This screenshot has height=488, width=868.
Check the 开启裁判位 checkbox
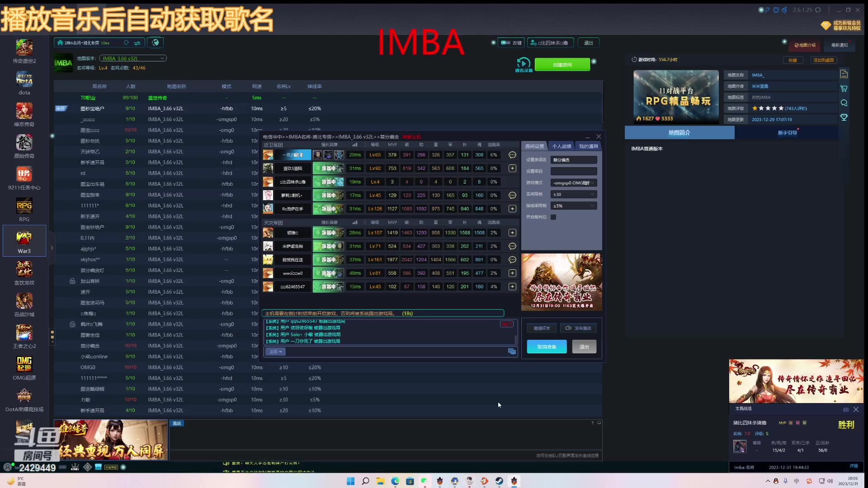pos(553,217)
